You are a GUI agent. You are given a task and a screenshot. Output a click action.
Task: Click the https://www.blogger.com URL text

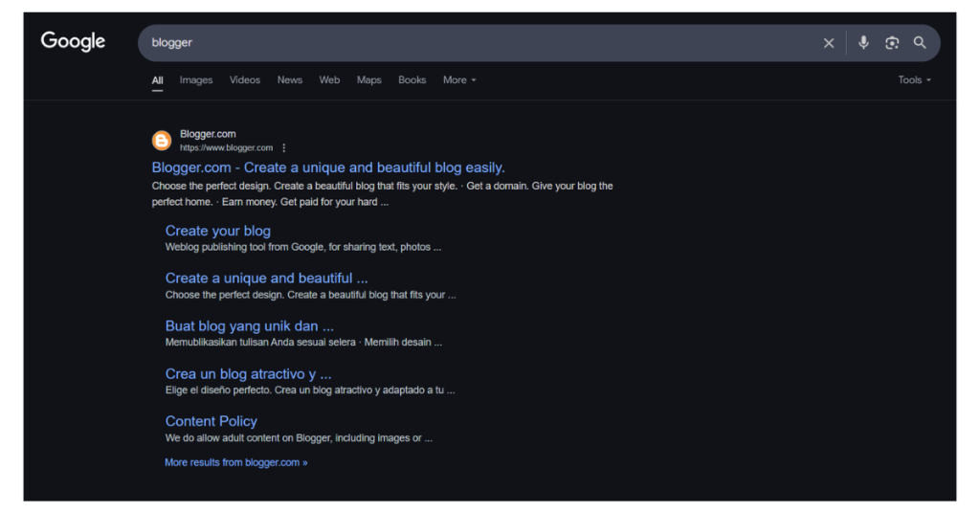pos(226,148)
